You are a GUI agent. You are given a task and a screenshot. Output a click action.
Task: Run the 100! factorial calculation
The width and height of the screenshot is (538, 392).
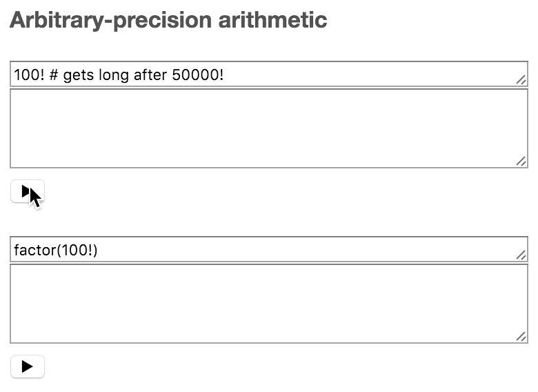pos(28,192)
